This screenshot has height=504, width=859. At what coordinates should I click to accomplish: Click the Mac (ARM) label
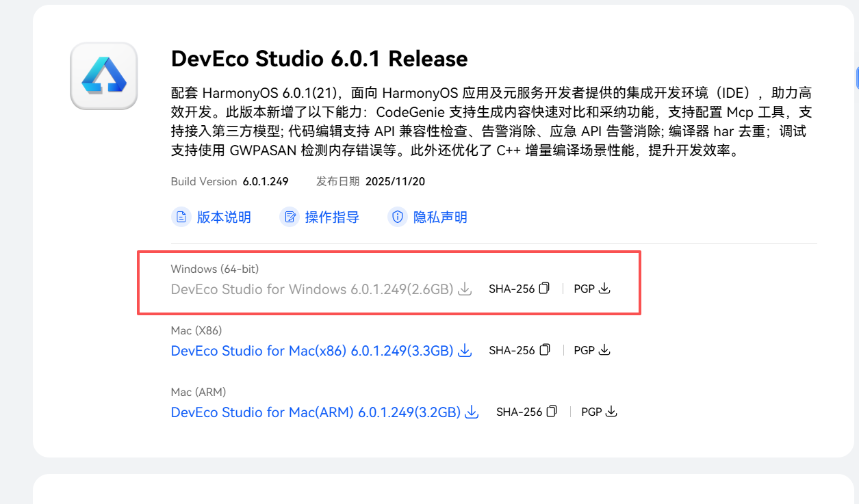pyautogui.click(x=198, y=392)
